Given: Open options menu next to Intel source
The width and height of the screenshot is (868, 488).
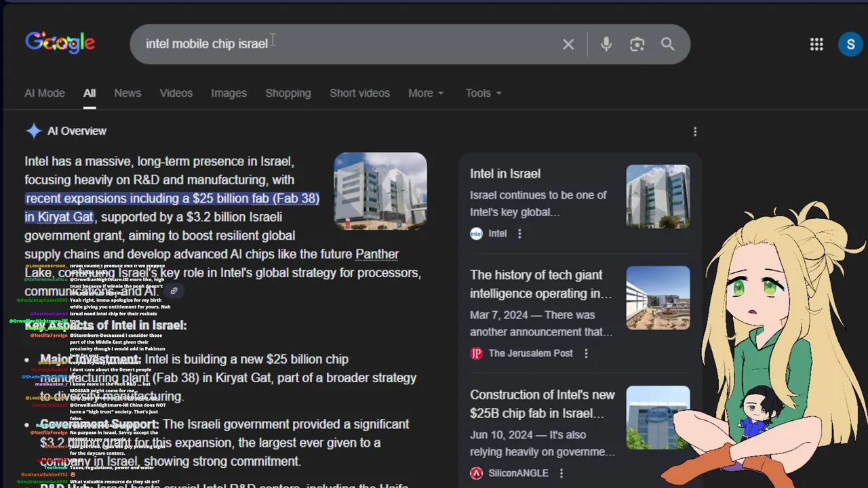Looking at the screenshot, I should point(519,233).
